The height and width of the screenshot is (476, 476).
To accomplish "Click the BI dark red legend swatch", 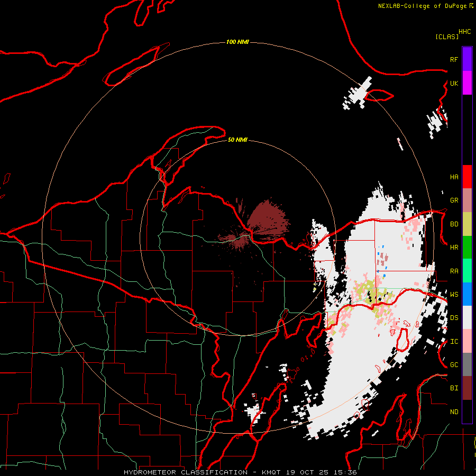I will 467,388.
